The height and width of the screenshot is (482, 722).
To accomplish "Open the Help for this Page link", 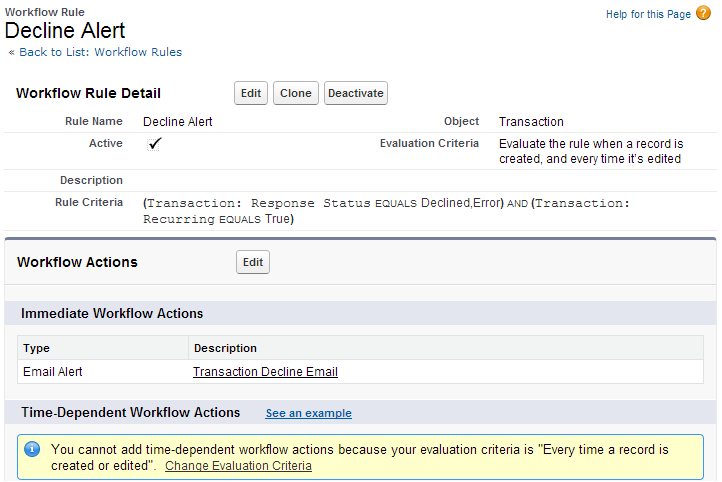I will (648, 14).
